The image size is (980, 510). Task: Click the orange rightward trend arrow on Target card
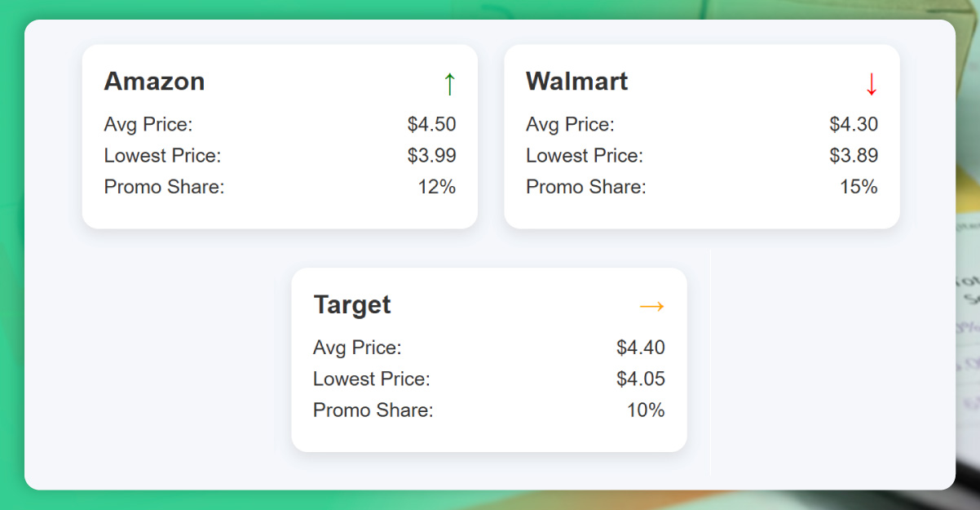point(651,306)
